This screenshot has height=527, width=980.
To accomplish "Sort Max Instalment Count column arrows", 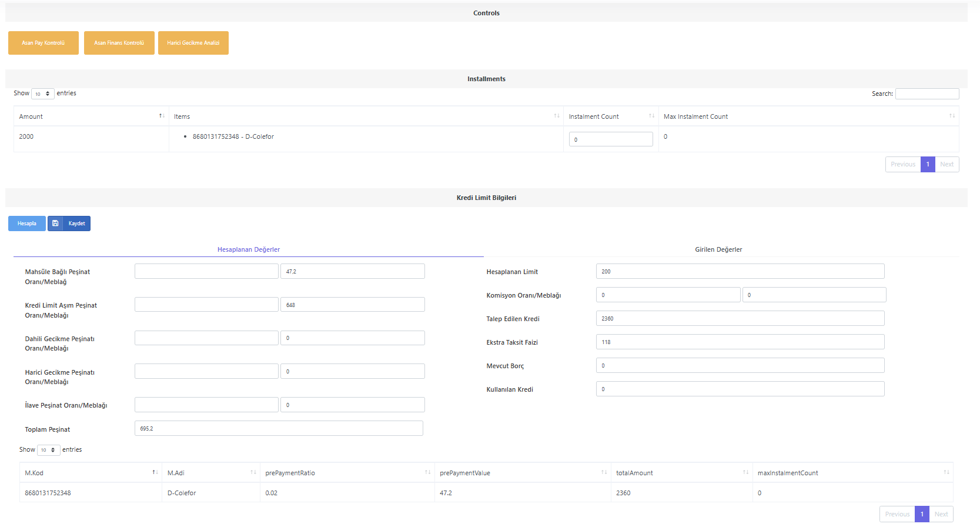I will coord(952,116).
